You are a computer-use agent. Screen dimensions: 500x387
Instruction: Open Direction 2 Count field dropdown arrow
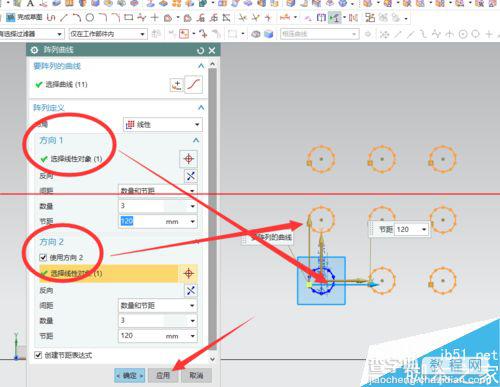193,321
